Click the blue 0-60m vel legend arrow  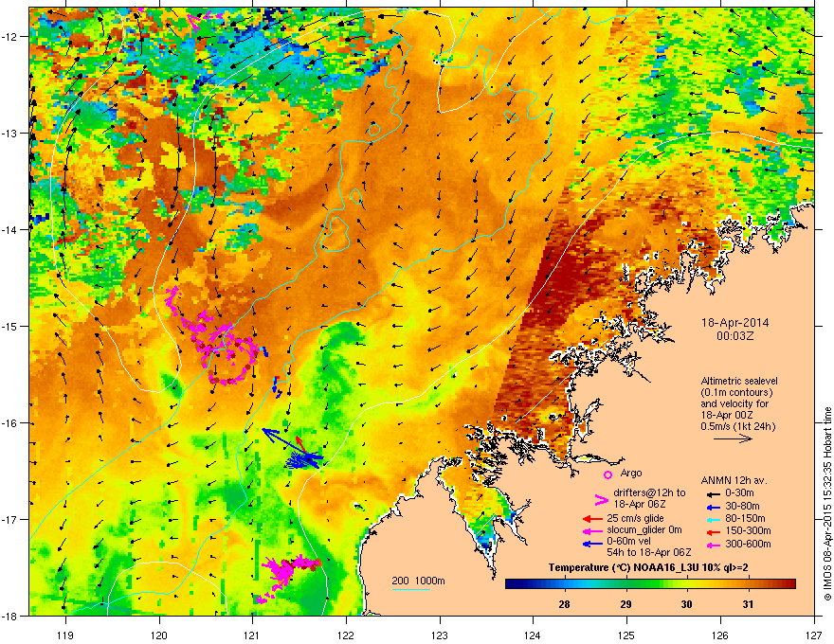click(x=592, y=544)
